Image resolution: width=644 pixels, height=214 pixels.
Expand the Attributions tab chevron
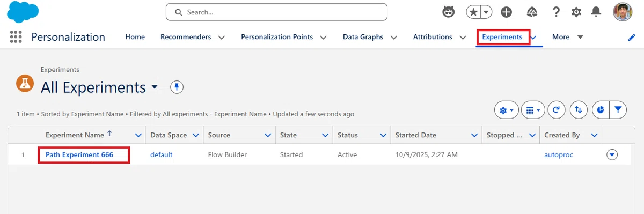click(x=463, y=38)
